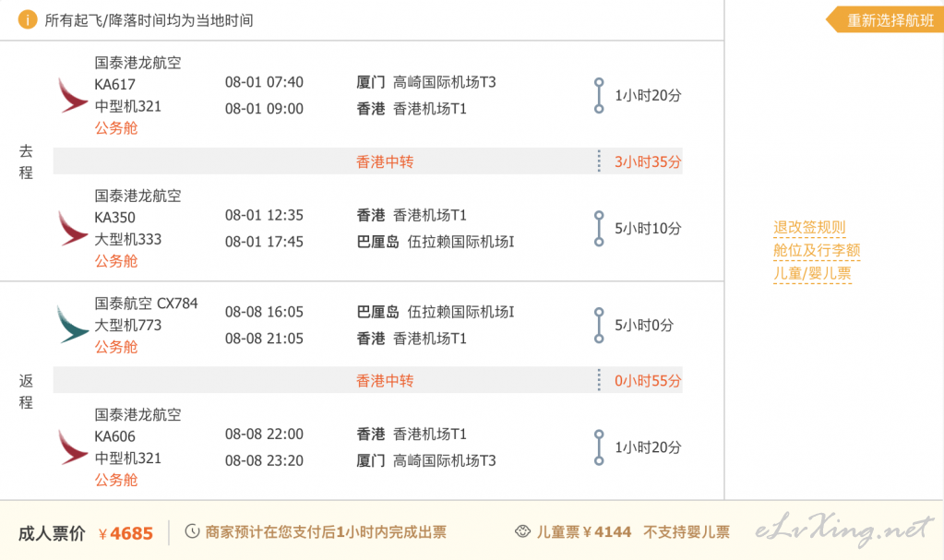Viewport: 944px width, 560px height.
Task: Click the 重新选择航班 button
Action: pos(889,20)
